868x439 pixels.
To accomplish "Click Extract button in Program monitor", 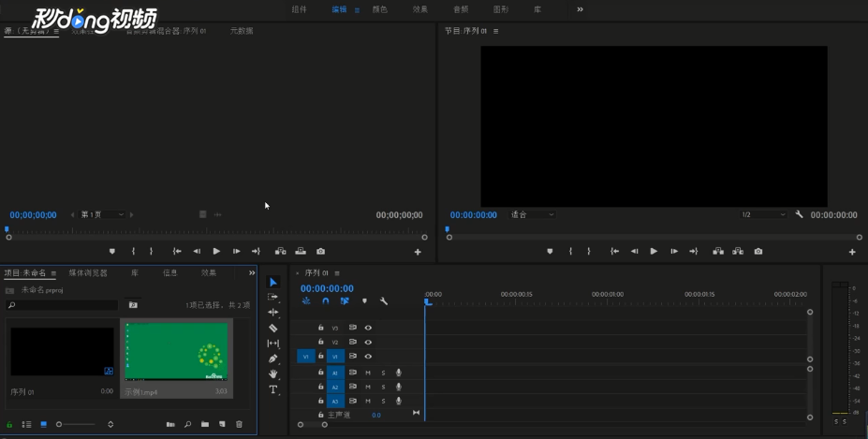I will pos(738,252).
